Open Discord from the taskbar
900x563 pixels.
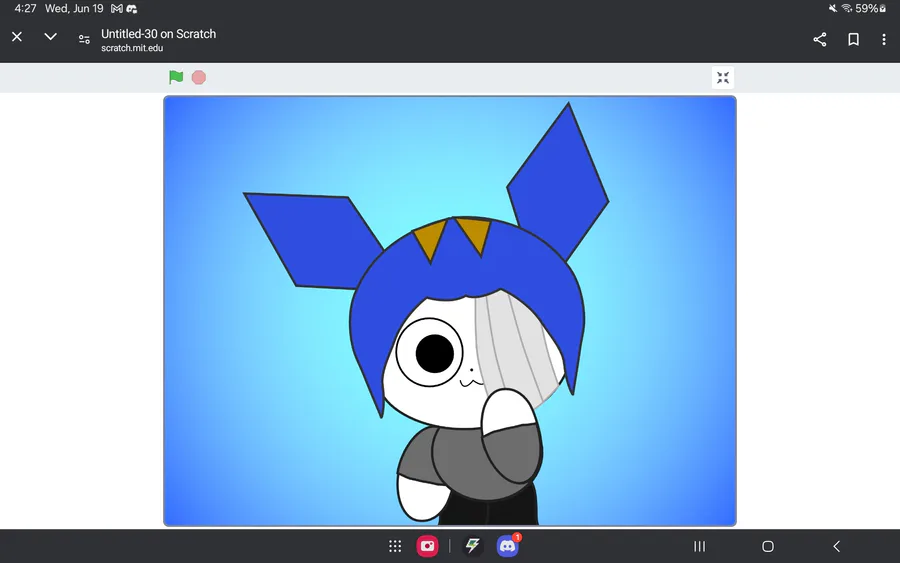click(x=507, y=546)
